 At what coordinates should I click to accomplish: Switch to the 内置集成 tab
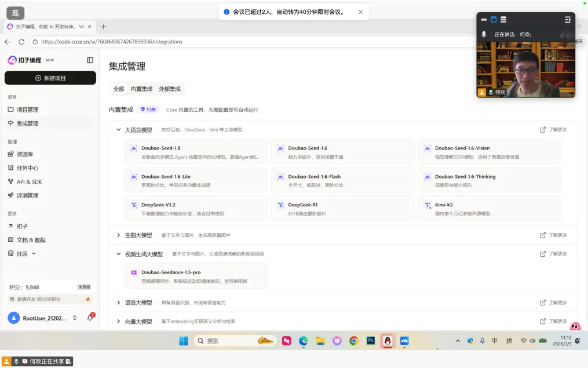tap(141, 89)
